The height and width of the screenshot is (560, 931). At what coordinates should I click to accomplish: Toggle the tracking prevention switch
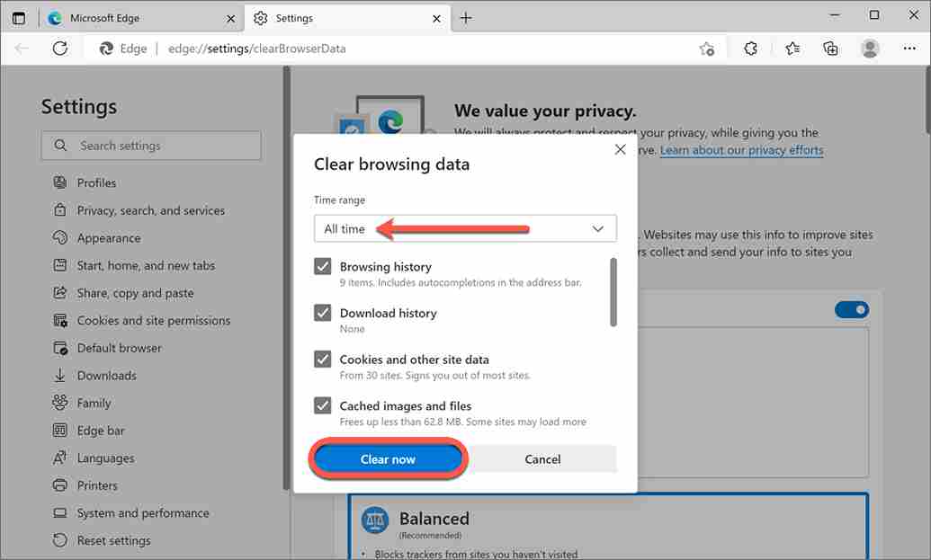click(x=852, y=309)
